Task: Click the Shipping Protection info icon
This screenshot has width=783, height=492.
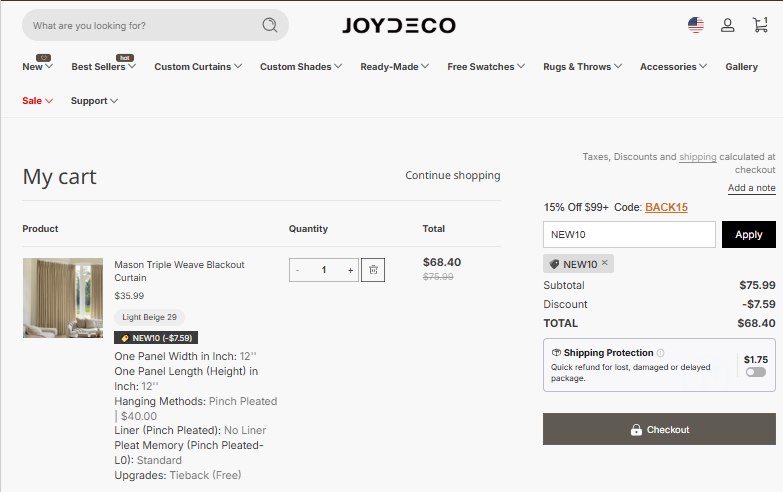Action: pyautogui.click(x=661, y=353)
